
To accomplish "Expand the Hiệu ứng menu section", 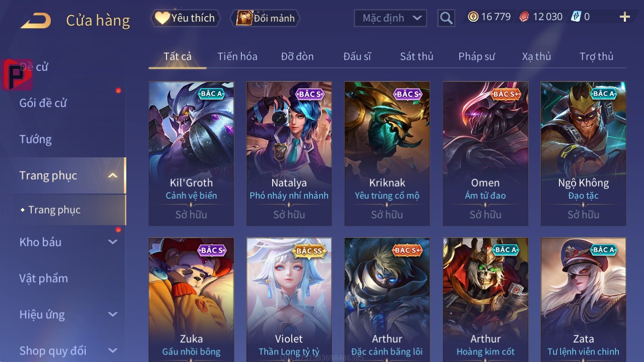I will pyautogui.click(x=113, y=314).
